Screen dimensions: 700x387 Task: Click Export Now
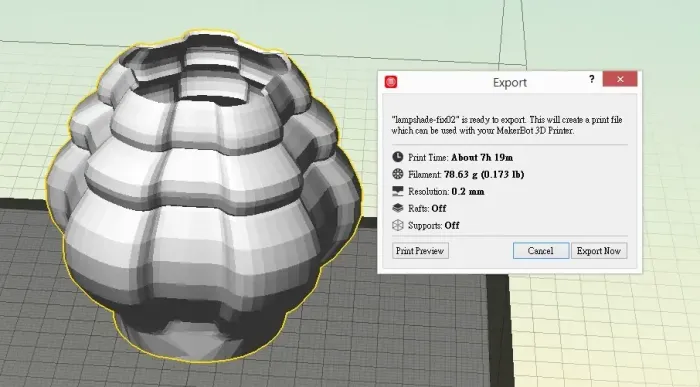[x=599, y=251]
